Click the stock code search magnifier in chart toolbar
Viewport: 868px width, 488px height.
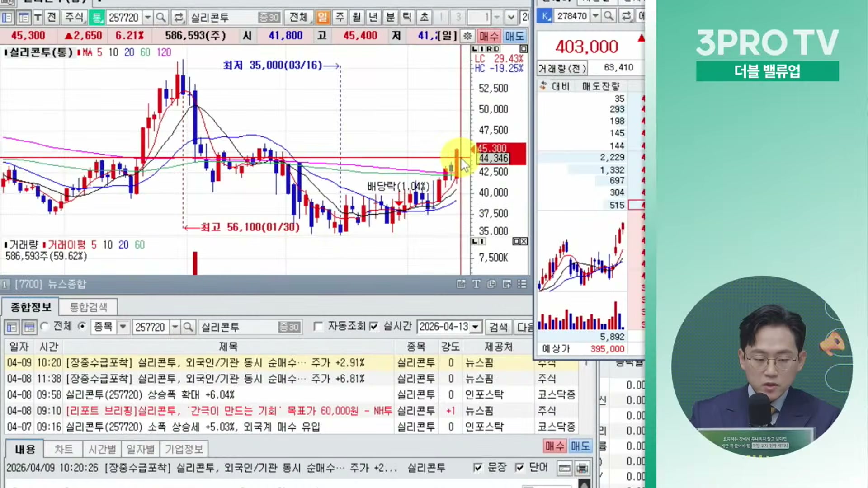(x=160, y=18)
